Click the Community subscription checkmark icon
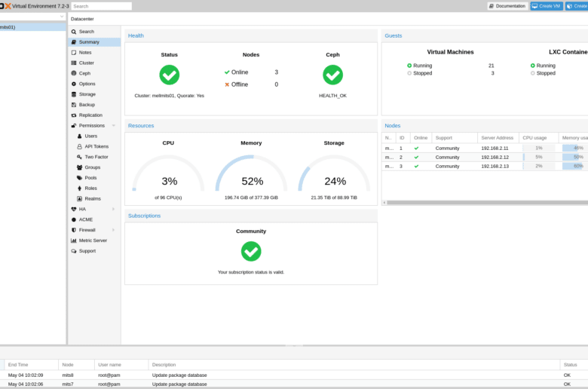This screenshot has width=588, height=389. point(251,251)
